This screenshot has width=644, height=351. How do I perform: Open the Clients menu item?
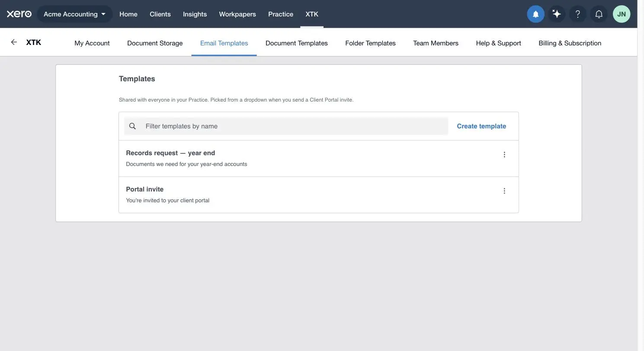(x=160, y=14)
